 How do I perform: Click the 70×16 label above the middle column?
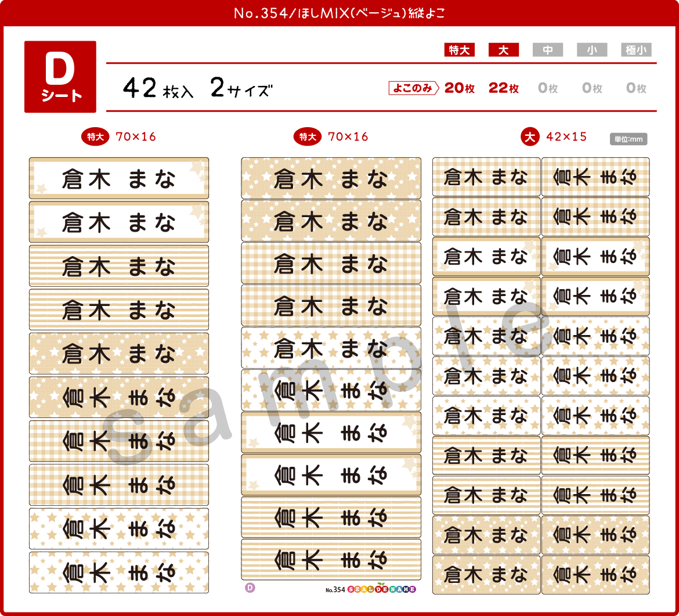point(348,137)
